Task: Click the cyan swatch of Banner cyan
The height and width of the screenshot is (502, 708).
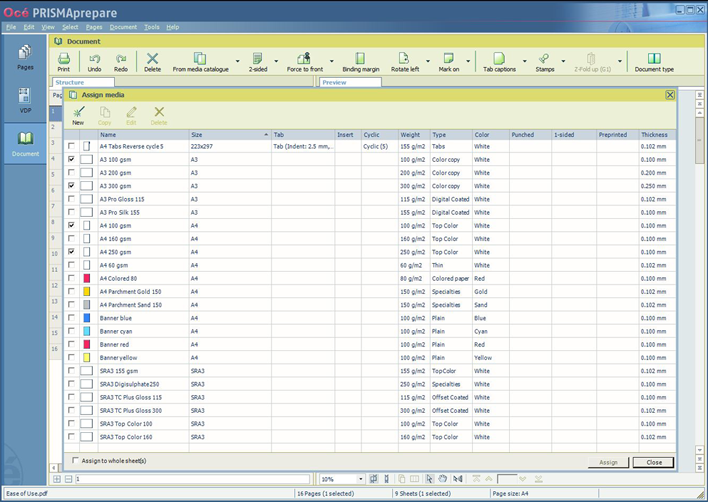Action: click(87, 331)
